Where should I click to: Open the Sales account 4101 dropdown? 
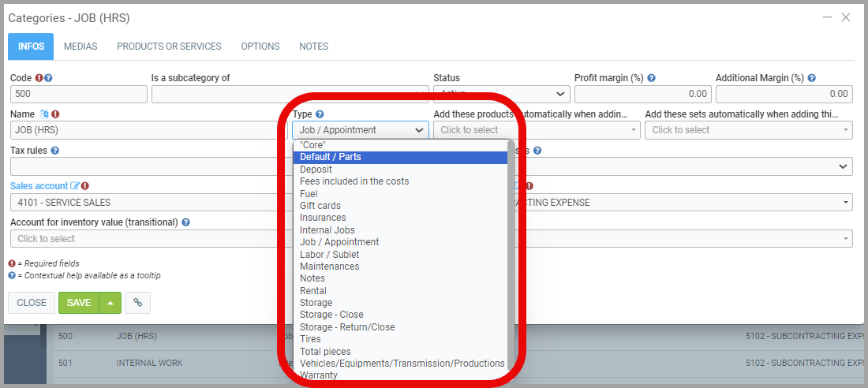[150, 203]
